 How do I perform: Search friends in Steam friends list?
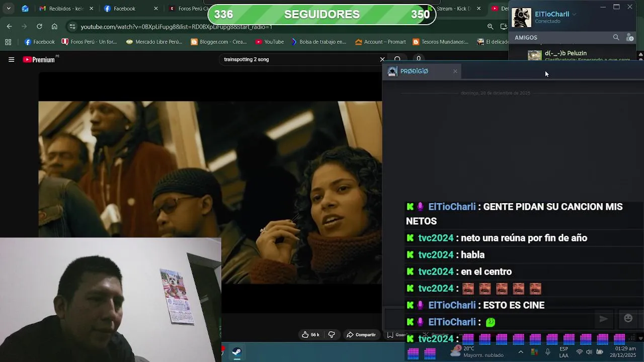(616, 37)
